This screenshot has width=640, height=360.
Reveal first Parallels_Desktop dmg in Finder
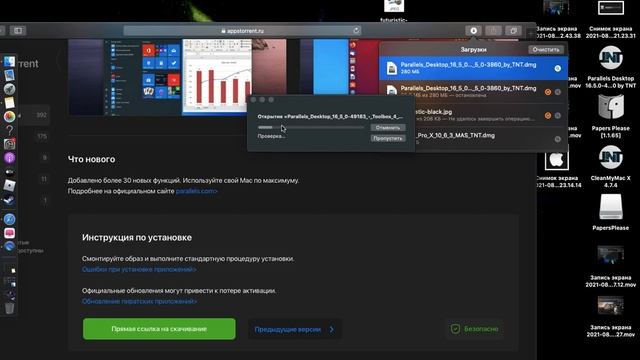(558, 69)
